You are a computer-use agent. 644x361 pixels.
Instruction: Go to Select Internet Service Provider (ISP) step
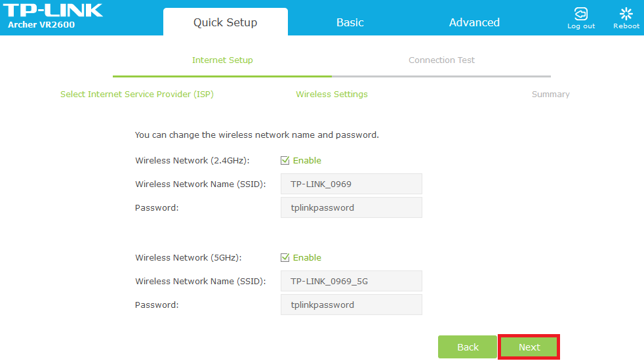click(137, 94)
